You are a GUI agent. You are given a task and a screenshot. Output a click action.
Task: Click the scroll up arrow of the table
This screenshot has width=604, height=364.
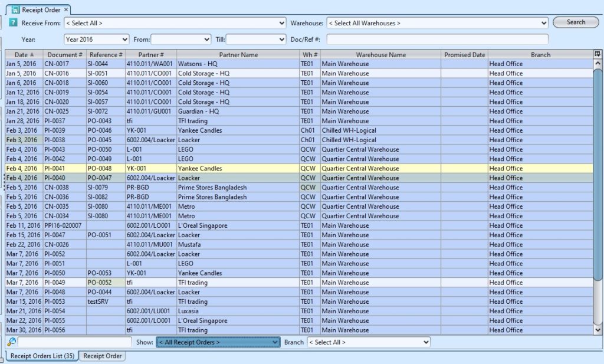tap(598, 63)
